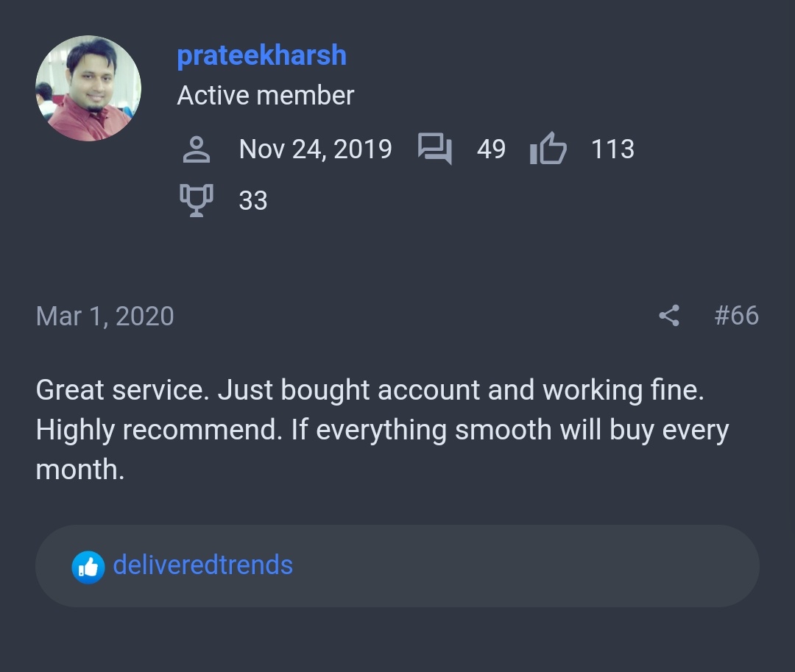Click the trophy points icon

(x=197, y=201)
